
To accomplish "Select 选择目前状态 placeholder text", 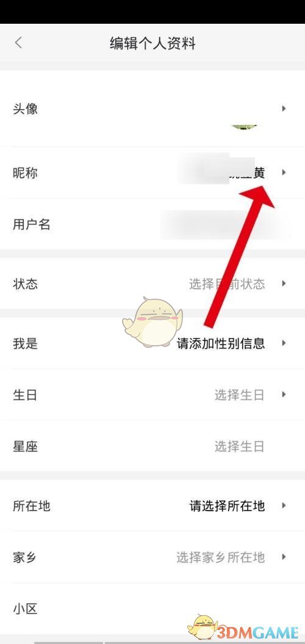I will 227,284.
